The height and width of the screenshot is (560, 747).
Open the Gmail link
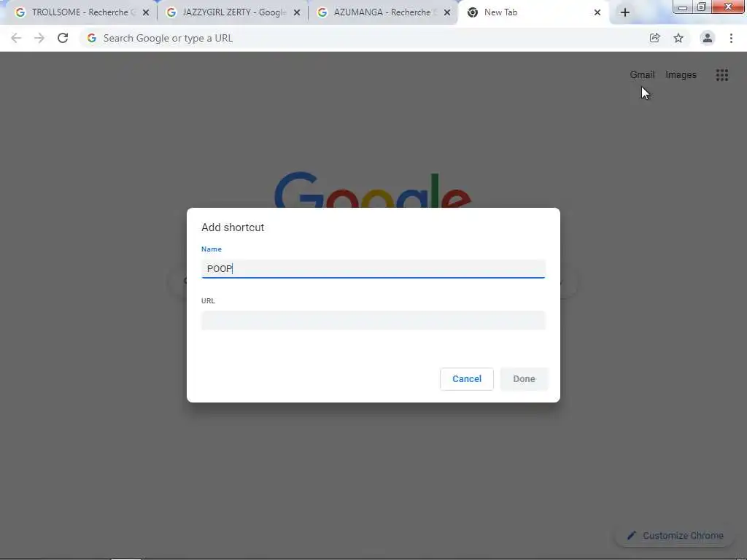click(x=642, y=75)
